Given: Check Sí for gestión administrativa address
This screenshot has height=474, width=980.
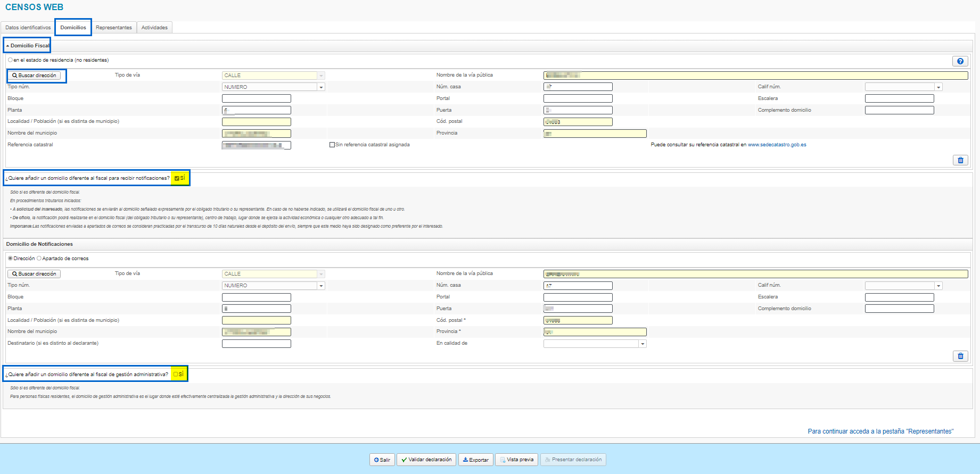Looking at the screenshot, I should (x=176, y=375).
